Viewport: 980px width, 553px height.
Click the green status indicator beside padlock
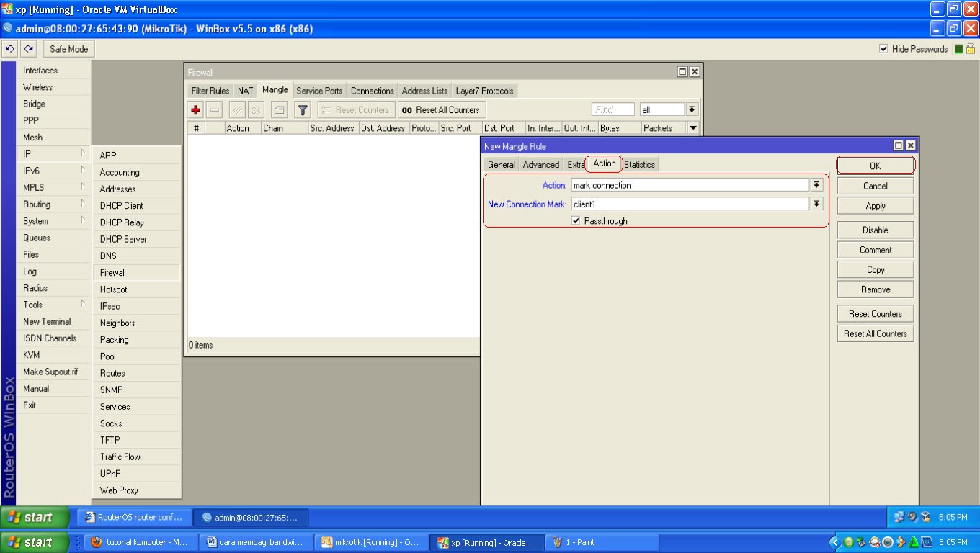(959, 49)
